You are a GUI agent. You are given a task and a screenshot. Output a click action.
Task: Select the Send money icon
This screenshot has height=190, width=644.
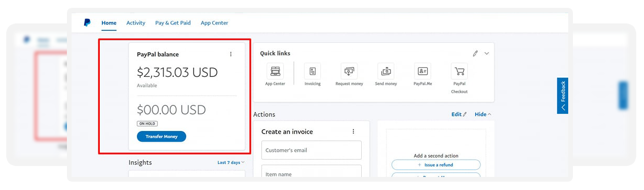[x=386, y=71]
